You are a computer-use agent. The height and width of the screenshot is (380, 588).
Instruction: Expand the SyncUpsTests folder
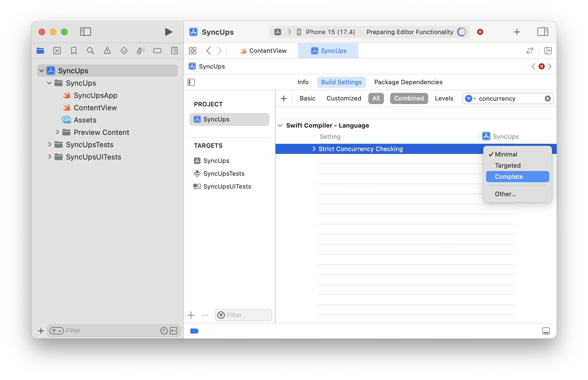point(49,144)
